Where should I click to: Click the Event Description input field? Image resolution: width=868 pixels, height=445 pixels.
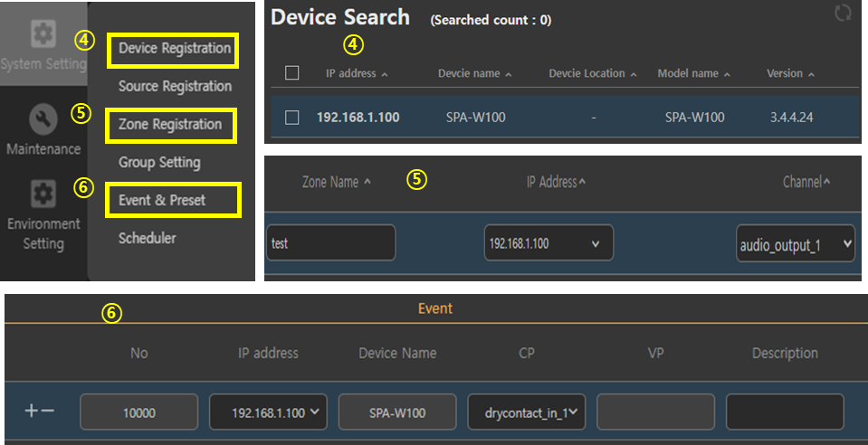pyautogui.click(x=785, y=412)
